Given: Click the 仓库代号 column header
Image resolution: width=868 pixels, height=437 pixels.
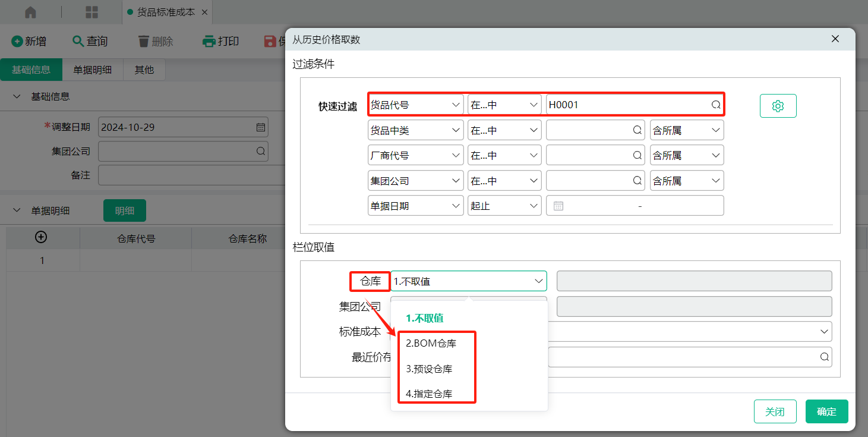Looking at the screenshot, I should [x=135, y=238].
